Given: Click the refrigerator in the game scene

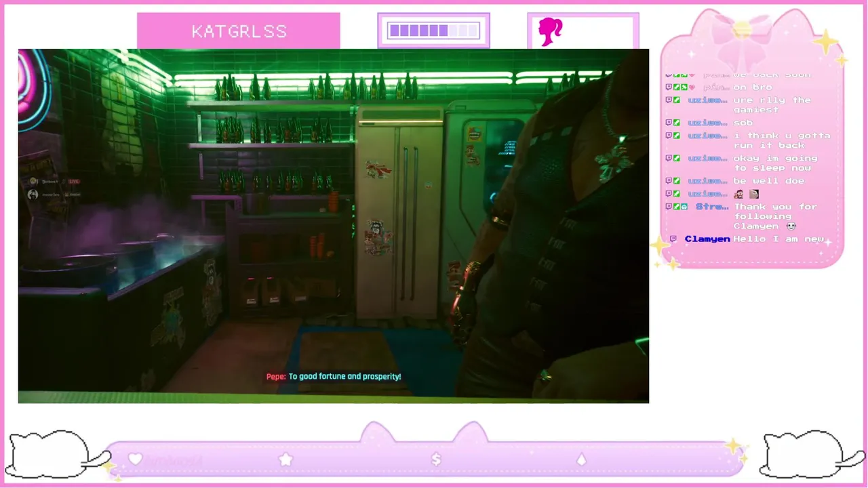Looking at the screenshot, I should tap(399, 213).
